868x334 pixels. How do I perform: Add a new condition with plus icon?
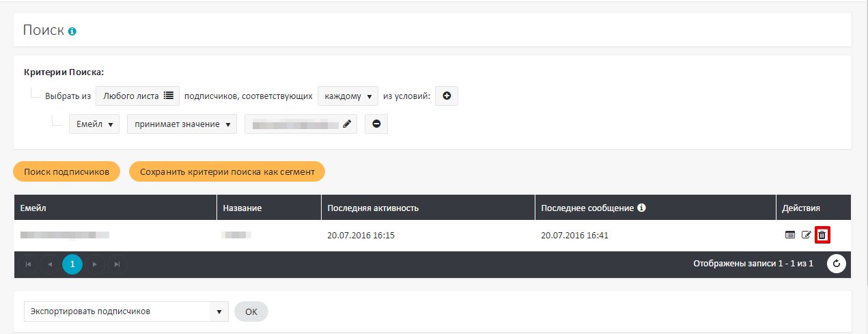click(447, 96)
